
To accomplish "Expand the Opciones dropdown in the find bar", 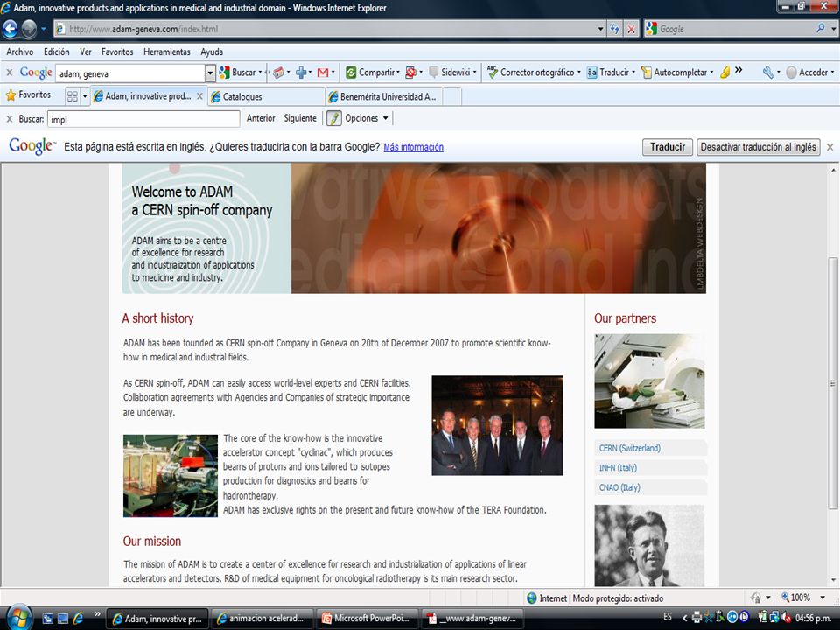I will (385, 118).
